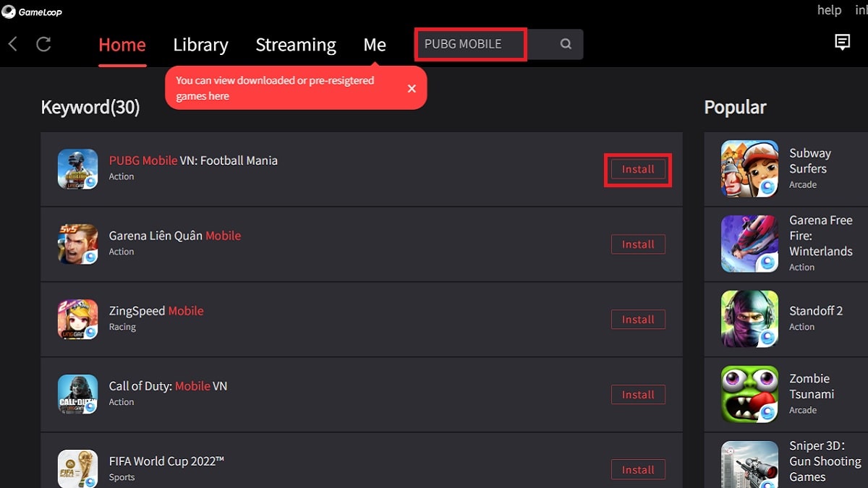Click the FIFA World Cup 2022 title
868x488 pixels.
pyautogui.click(x=166, y=461)
